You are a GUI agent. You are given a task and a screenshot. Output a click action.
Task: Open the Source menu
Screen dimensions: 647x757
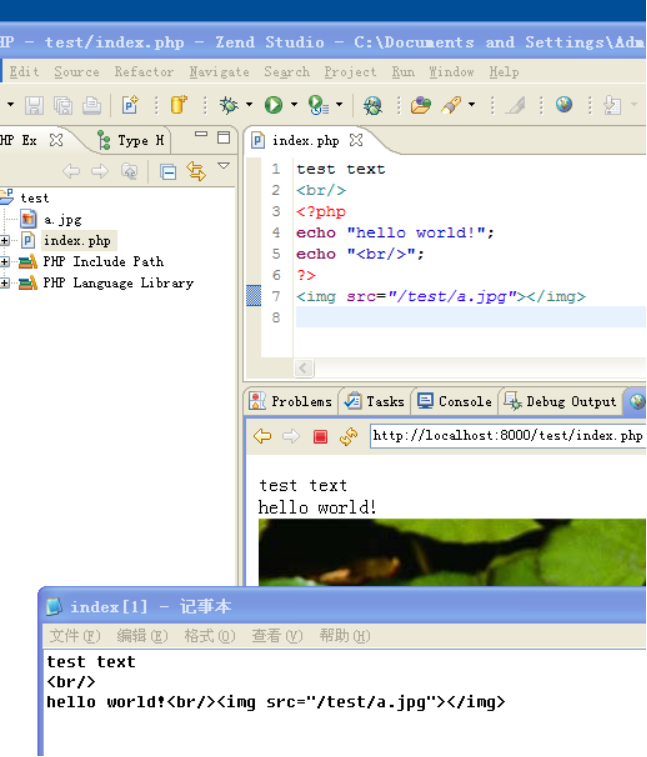click(77, 72)
